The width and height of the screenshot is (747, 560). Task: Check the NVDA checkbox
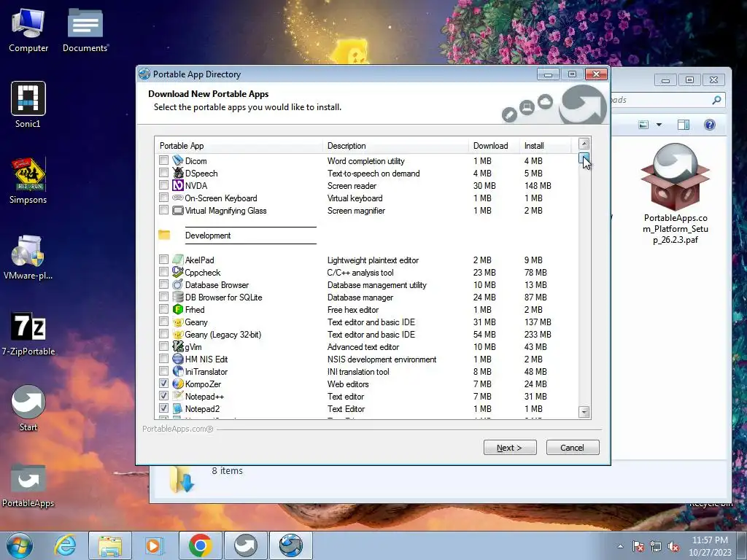coord(163,184)
